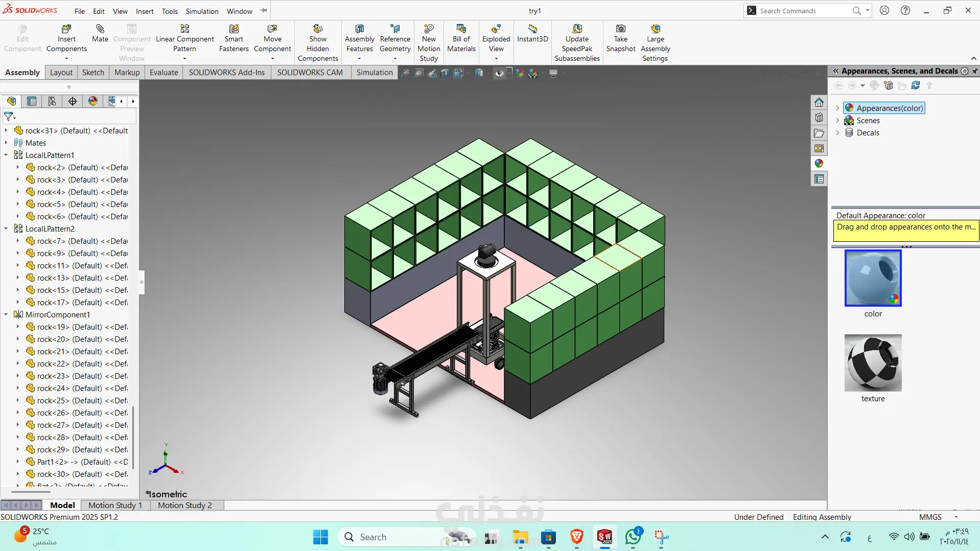Toggle Section View

point(445,73)
